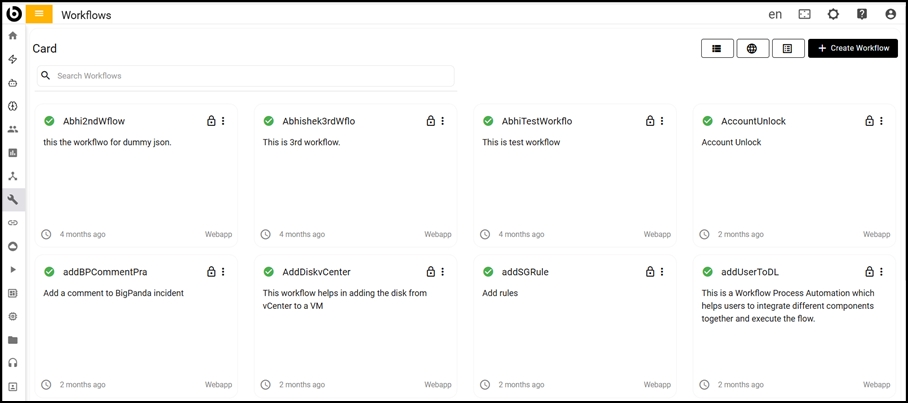Click the play arrow sidebar icon
The height and width of the screenshot is (403, 908).
point(13,269)
